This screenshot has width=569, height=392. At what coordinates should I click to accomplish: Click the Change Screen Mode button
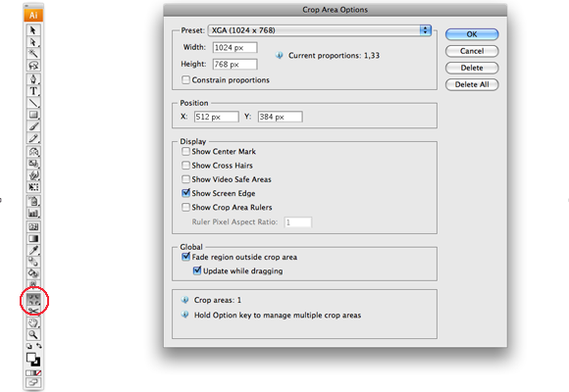coord(33,382)
